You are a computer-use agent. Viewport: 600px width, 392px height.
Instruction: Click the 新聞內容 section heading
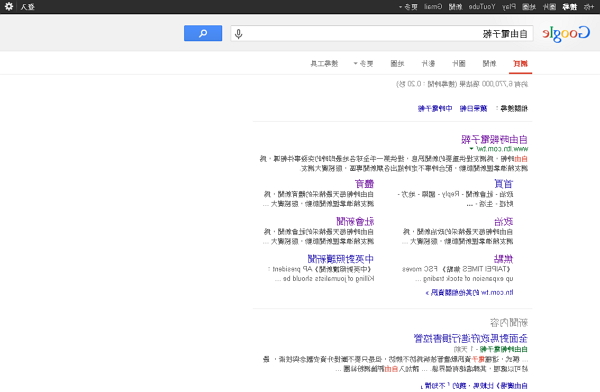click(x=509, y=323)
